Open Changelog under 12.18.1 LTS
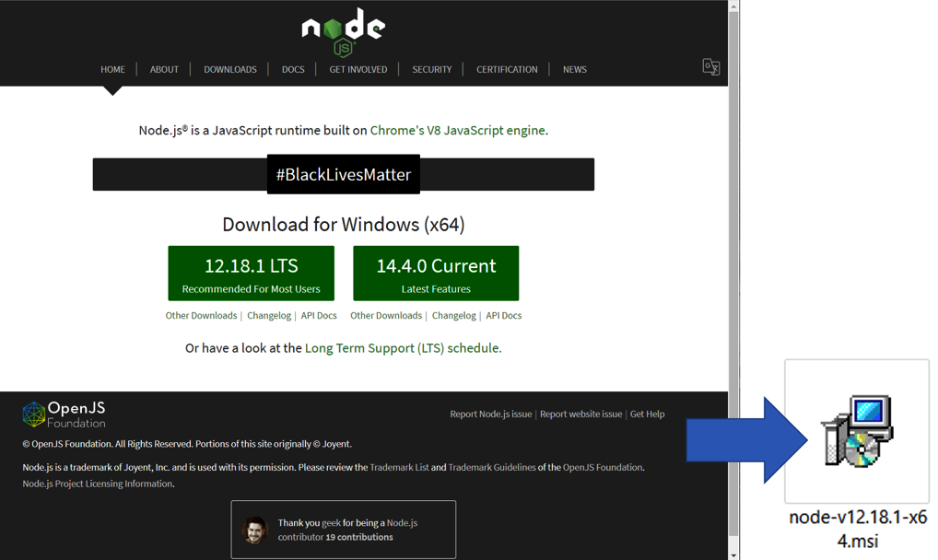938x560 pixels. (269, 315)
